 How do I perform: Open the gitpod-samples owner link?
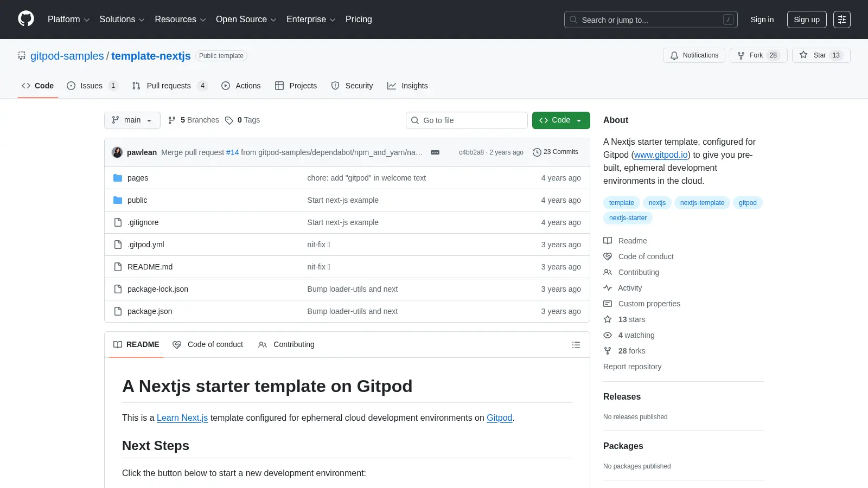click(67, 56)
